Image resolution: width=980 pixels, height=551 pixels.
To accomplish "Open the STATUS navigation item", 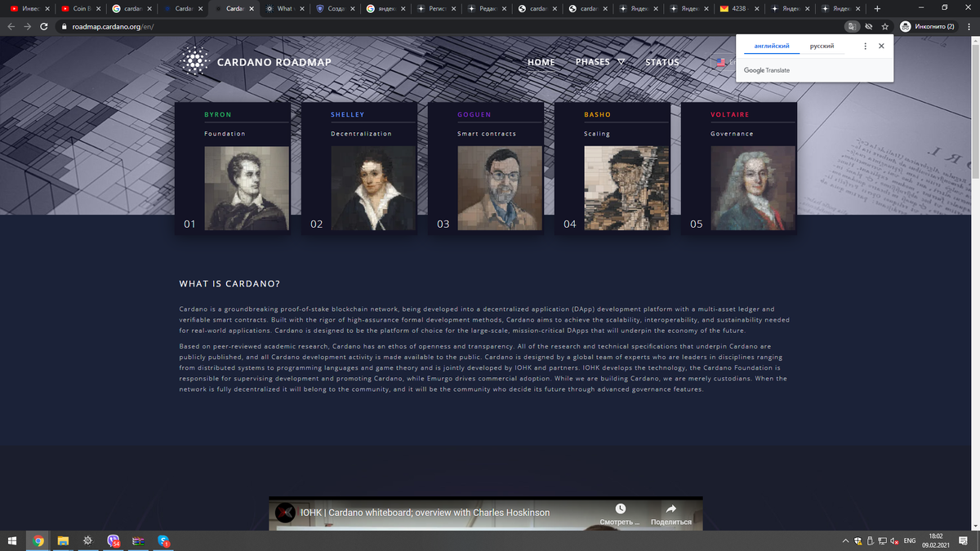I will click(662, 62).
